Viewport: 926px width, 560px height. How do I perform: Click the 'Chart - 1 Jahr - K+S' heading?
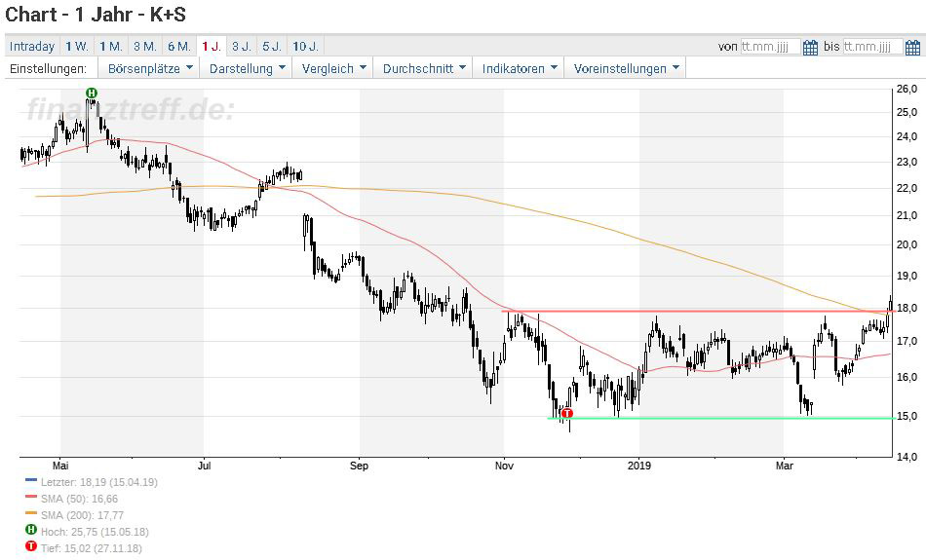[96, 15]
